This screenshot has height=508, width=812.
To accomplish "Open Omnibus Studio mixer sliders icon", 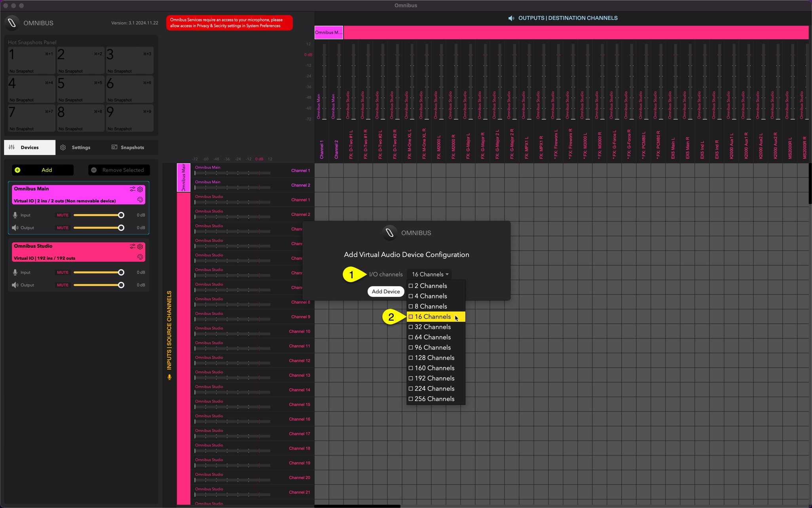I will [132, 246].
